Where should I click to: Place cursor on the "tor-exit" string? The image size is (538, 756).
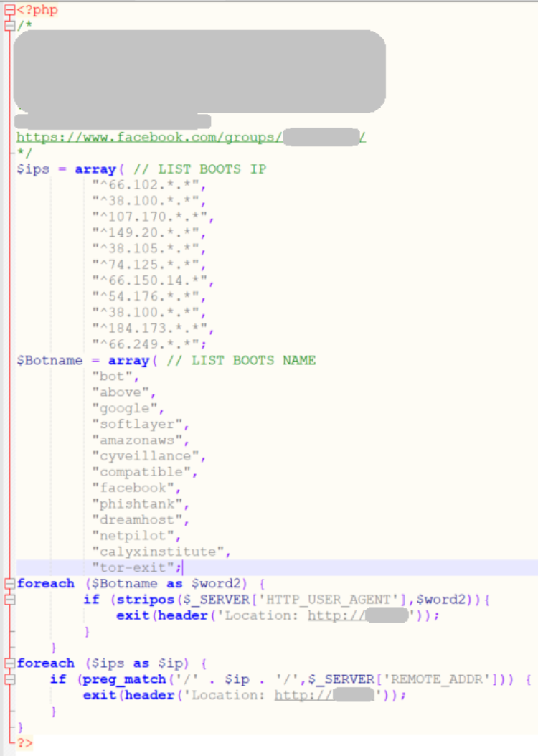(135, 568)
